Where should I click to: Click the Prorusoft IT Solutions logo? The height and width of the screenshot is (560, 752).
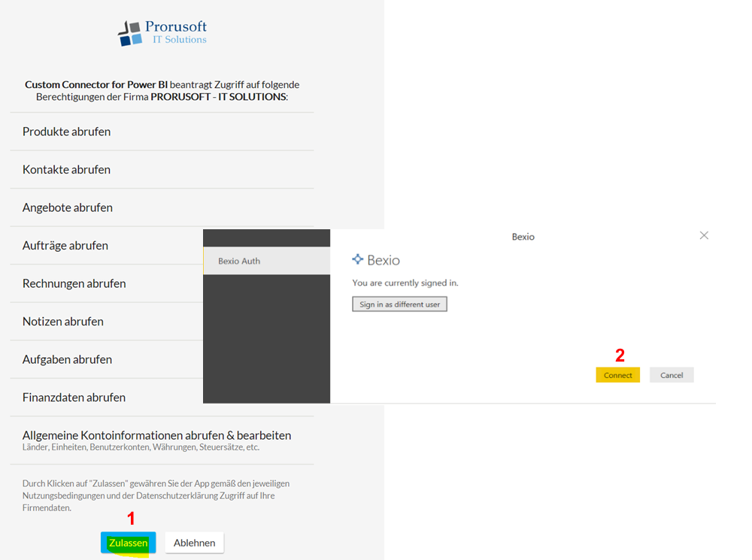162,32
